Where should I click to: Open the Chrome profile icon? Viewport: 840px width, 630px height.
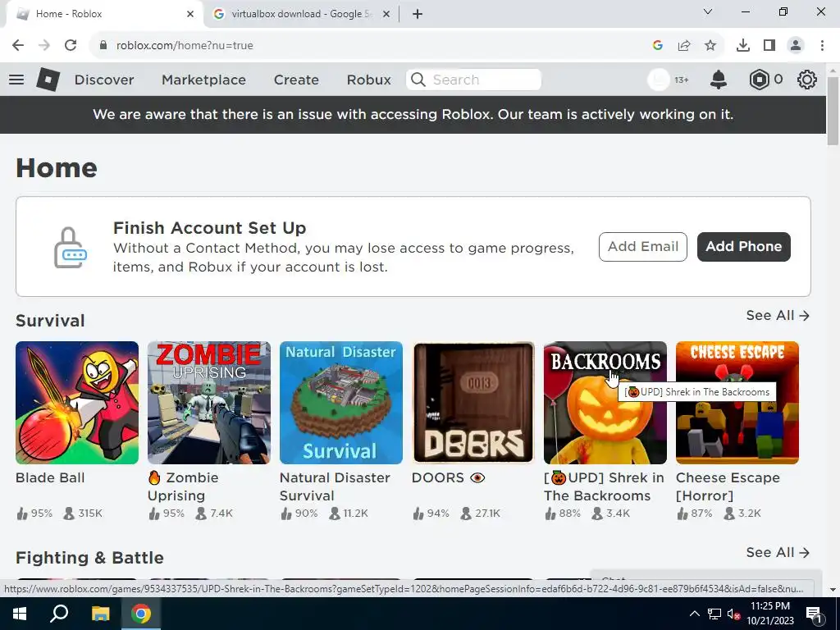point(796,45)
